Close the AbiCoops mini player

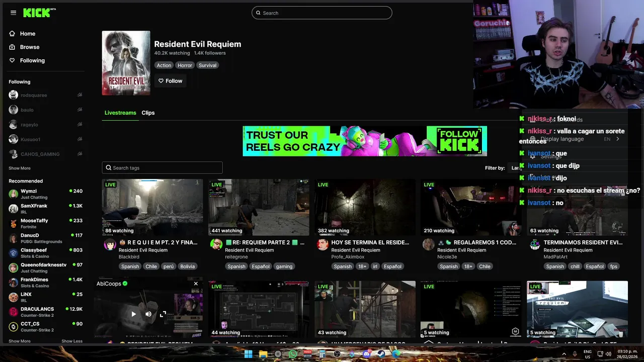point(196,284)
